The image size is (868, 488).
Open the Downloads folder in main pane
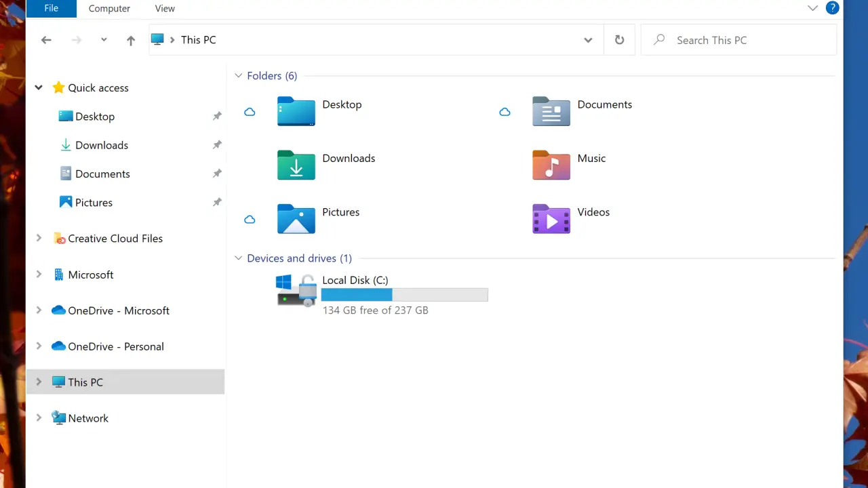tap(296, 165)
